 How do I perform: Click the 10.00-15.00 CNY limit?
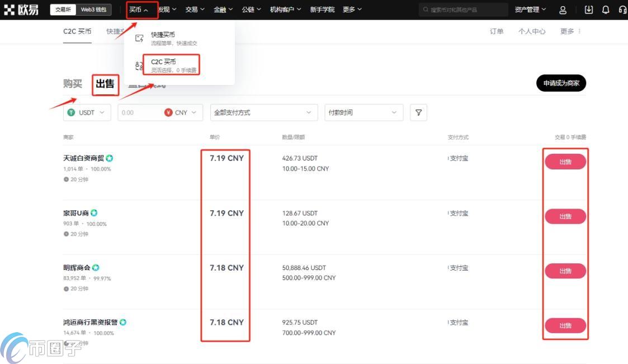pos(305,169)
